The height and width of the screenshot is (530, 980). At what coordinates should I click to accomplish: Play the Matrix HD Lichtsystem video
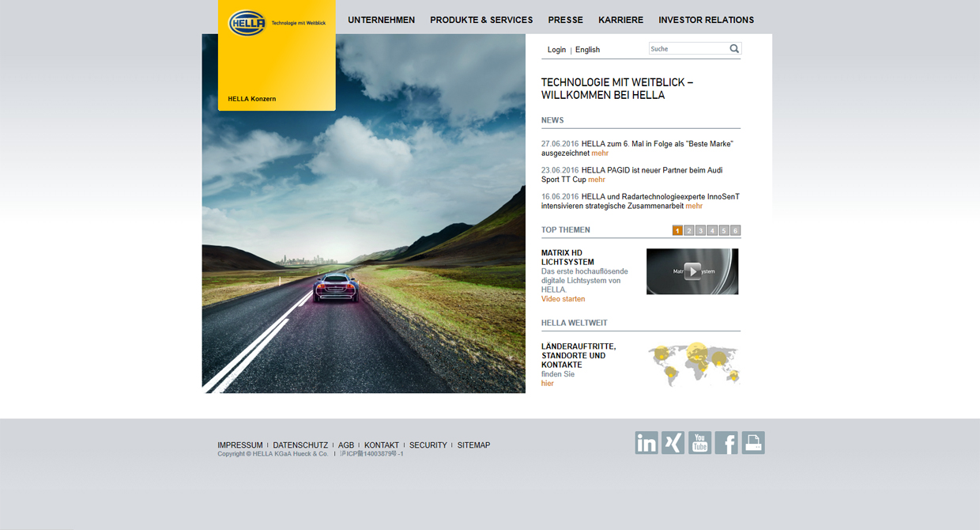click(x=692, y=271)
